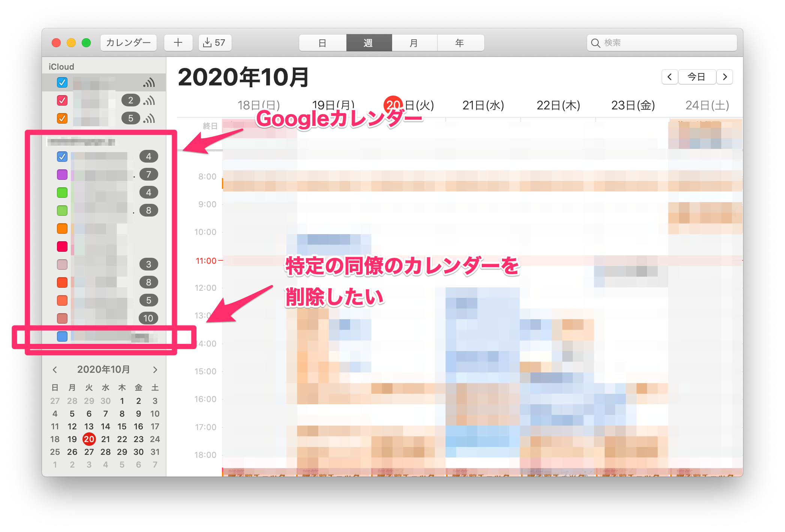The image size is (785, 532).
Task: Click the sharing icon on first iCloud calendar
Action: (149, 83)
